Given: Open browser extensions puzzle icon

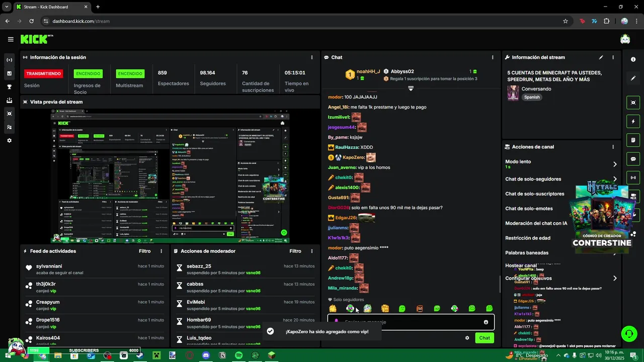Looking at the screenshot, I should click(606, 21).
